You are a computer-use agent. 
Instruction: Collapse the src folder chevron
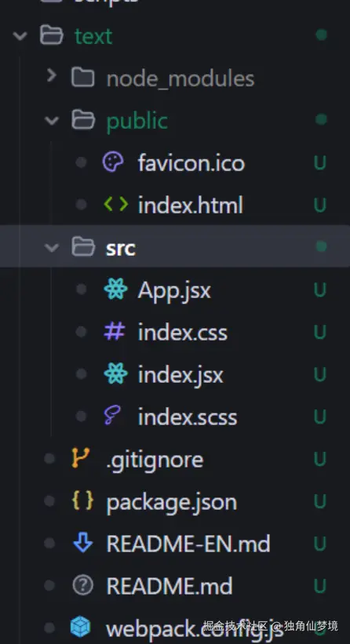coord(52,247)
